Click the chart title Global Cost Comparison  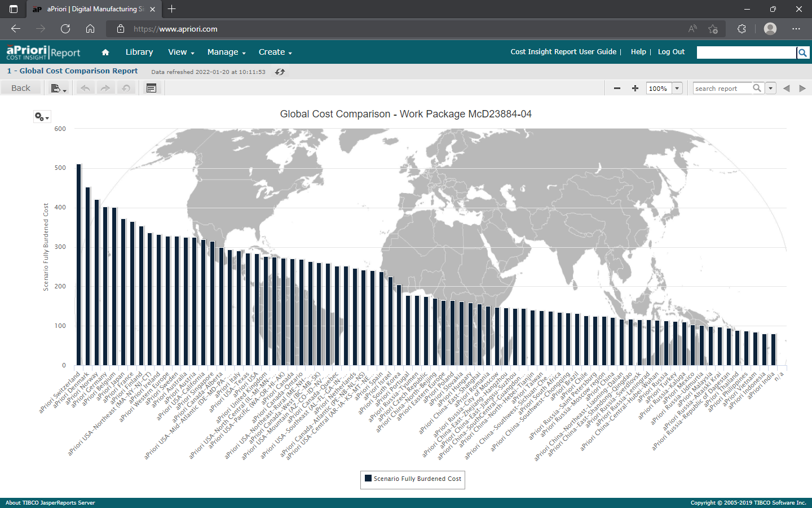(x=405, y=114)
